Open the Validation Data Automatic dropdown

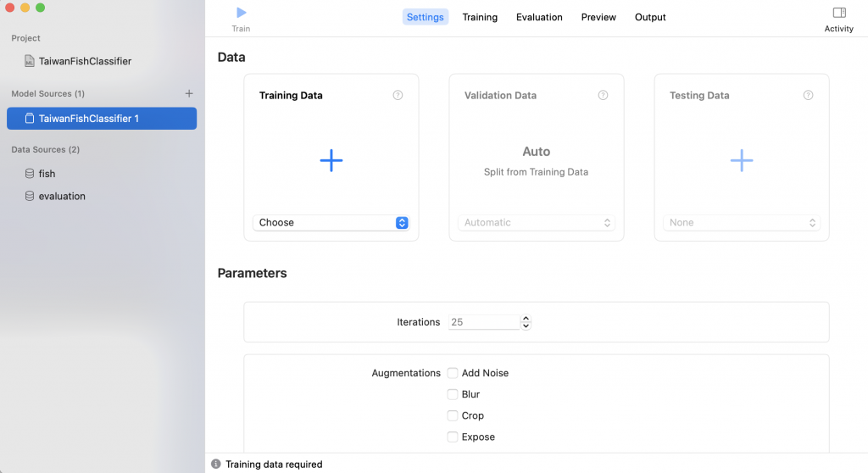coord(537,223)
